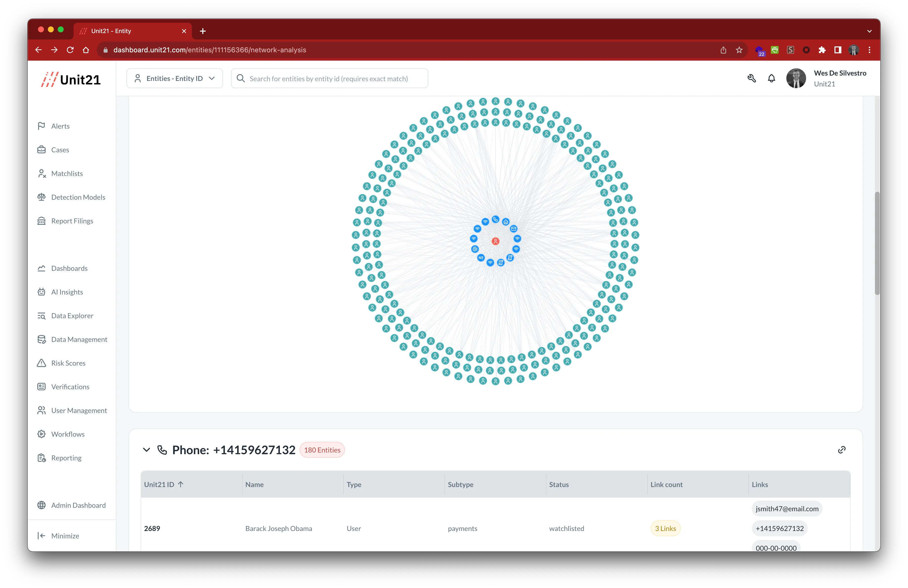Click the jsmith47@email.com link chip
908x588 pixels.
point(787,509)
